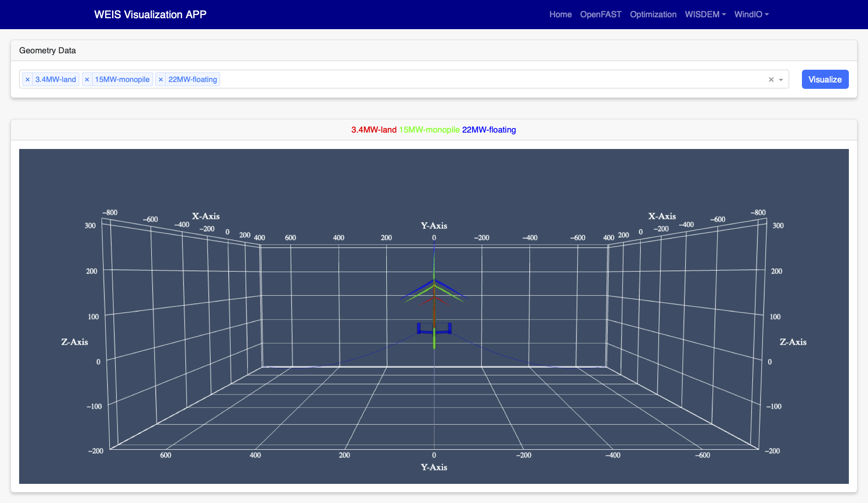Remove the 3.4MW-land tag
868x503 pixels.
27,79
